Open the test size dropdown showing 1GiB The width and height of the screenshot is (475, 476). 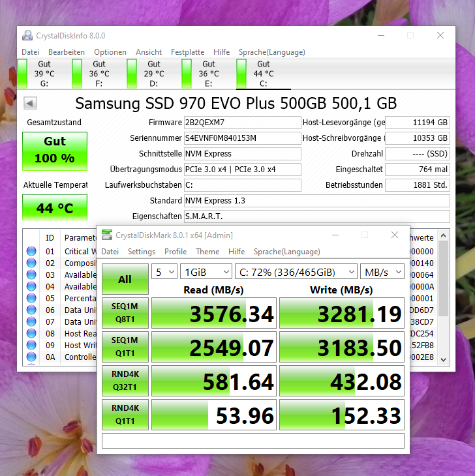206,272
